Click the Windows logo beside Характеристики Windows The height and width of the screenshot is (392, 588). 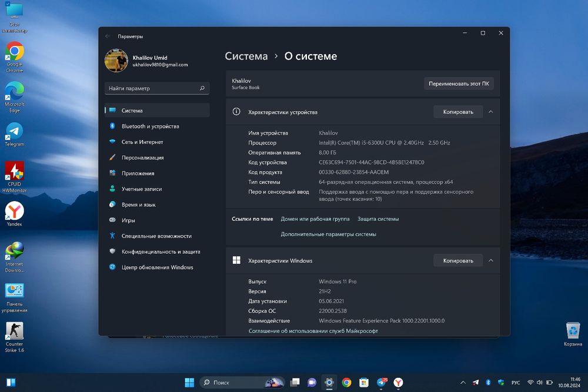click(x=236, y=260)
